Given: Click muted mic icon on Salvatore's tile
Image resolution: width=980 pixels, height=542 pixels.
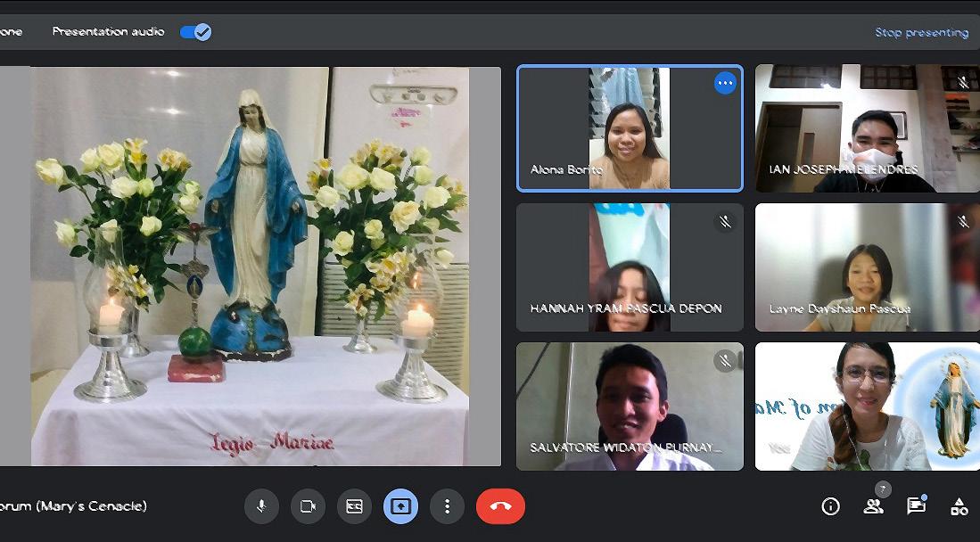Looking at the screenshot, I should coord(725,361).
